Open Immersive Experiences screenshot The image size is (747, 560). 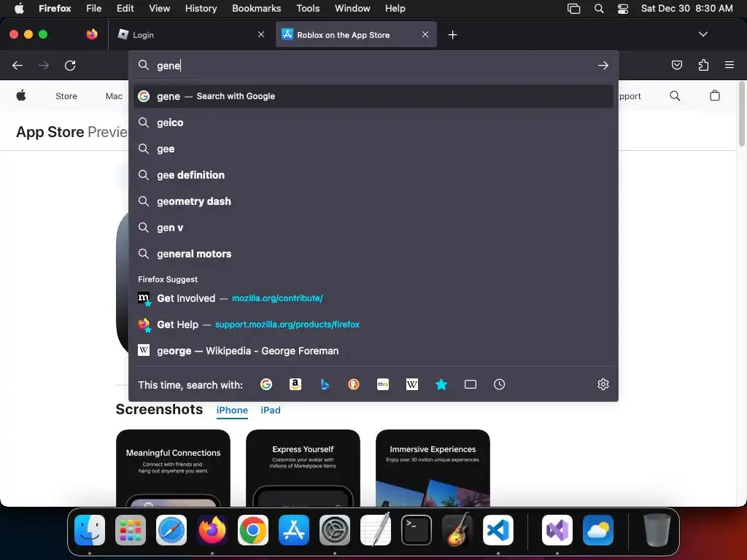[433, 467]
